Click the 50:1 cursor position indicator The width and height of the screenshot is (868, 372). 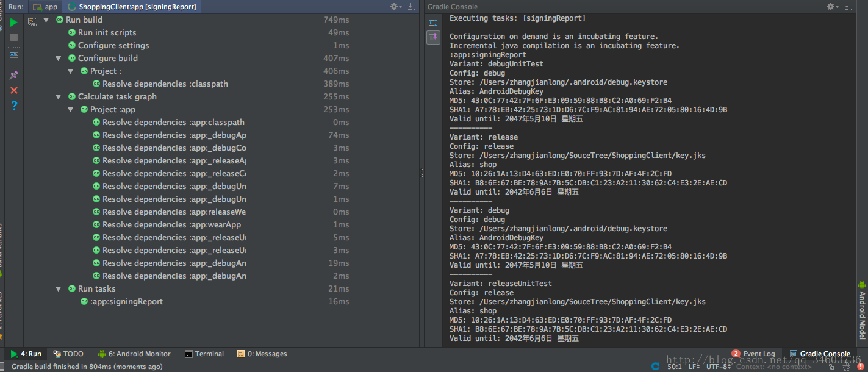[x=674, y=367]
